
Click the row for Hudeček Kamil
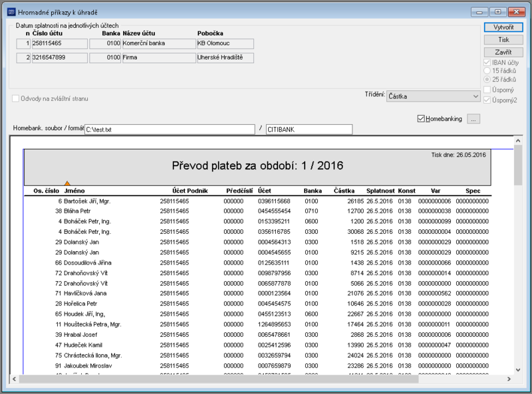point(258,345)
